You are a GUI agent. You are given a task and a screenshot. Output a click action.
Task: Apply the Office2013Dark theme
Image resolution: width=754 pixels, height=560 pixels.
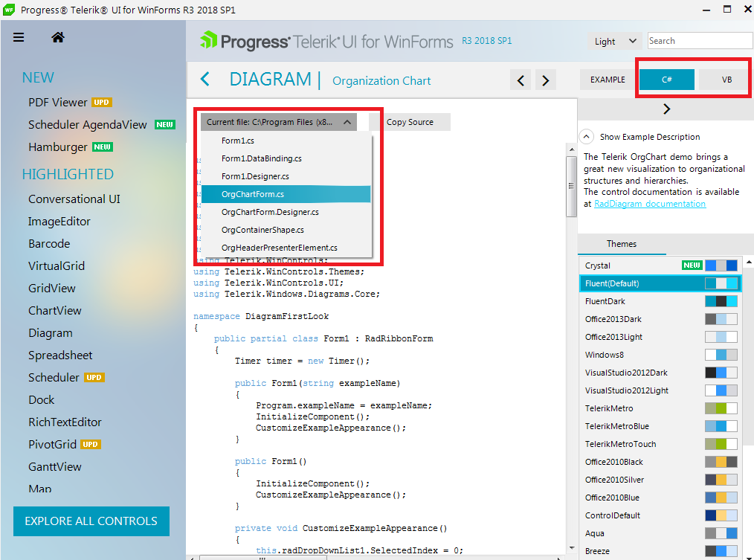coord(660,319)
